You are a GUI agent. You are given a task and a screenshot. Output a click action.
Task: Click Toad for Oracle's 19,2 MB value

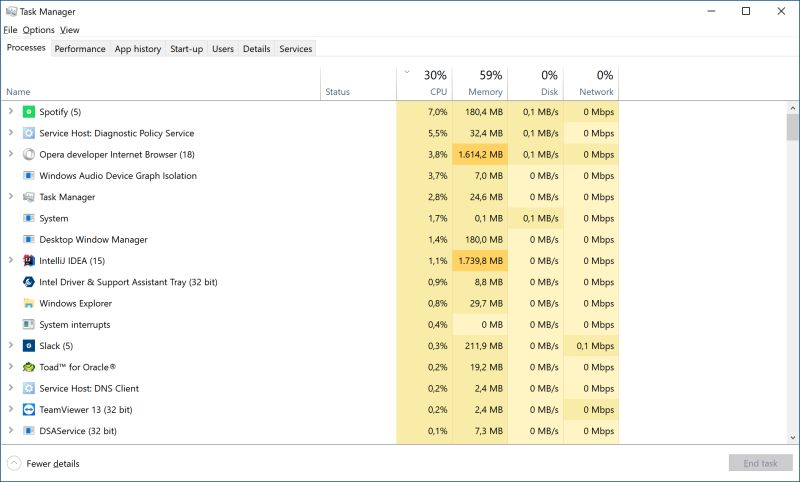click(486, 367)
